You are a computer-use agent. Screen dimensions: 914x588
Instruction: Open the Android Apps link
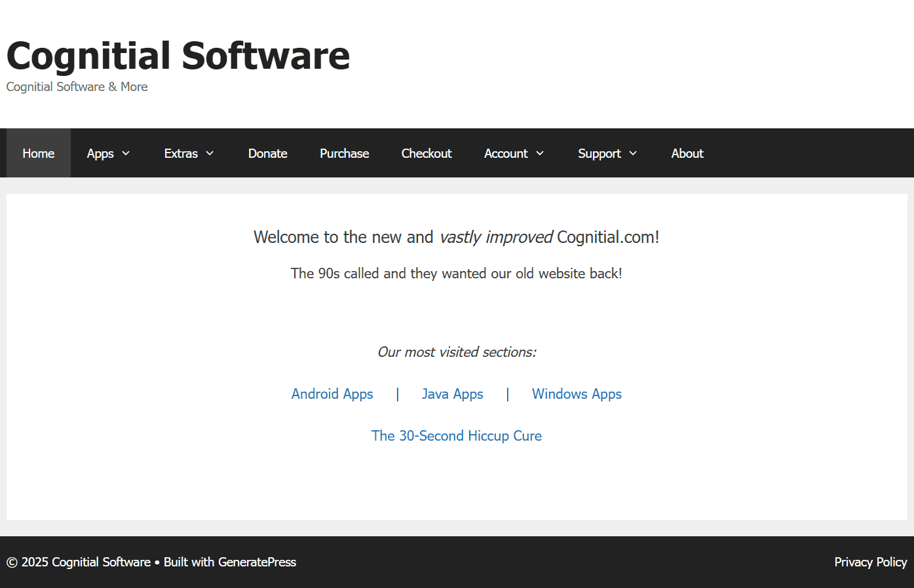[x=332, y=394]
